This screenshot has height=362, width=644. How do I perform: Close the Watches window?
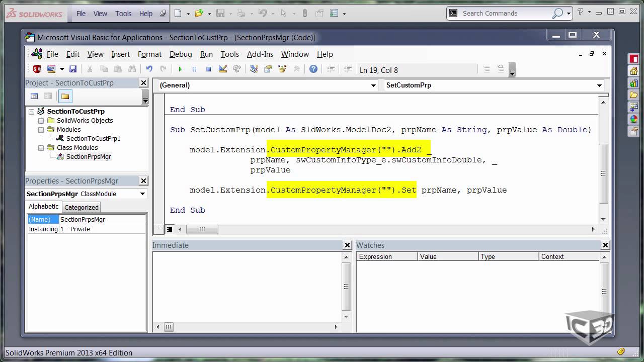(605, 245)
